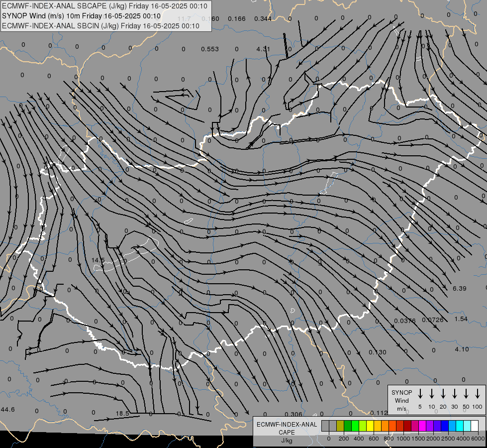
Task: Click the 1000 tick label on CAPE scale
Action: (x=403, y=439)
